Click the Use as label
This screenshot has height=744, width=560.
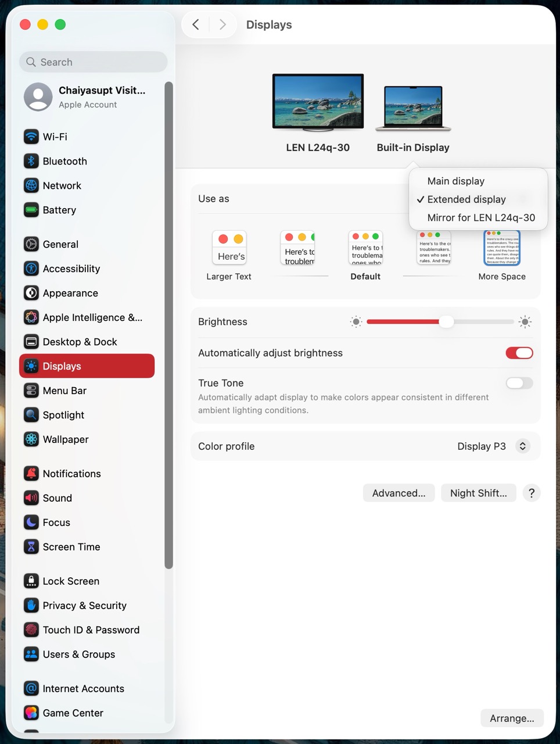(x=214, y=199)
